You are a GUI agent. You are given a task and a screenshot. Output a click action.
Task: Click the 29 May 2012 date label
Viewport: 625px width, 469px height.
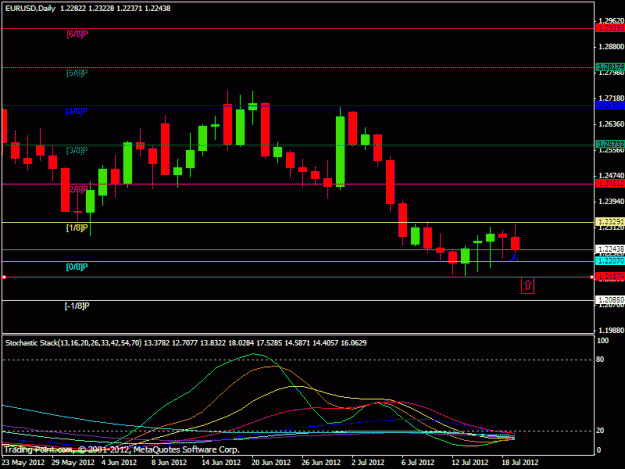tap(73, 462)
